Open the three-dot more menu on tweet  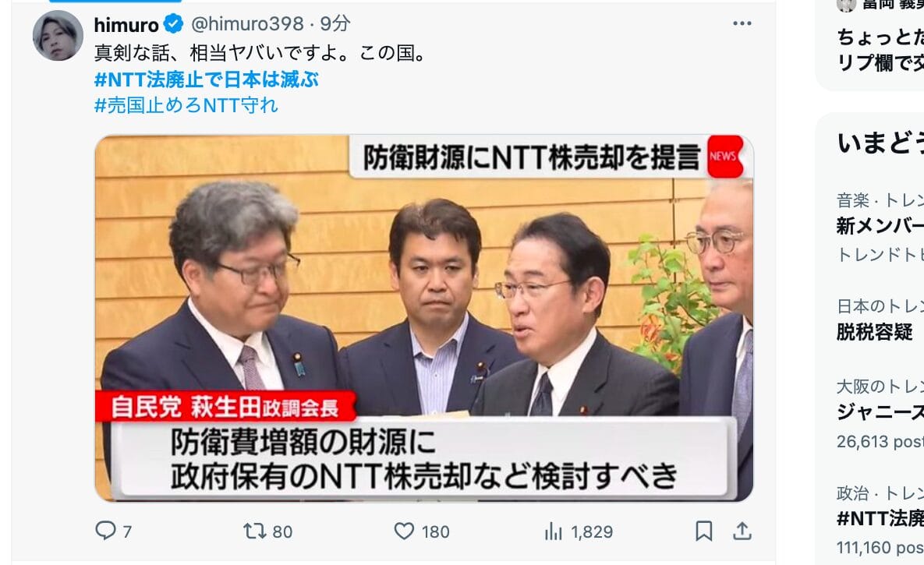742,23
